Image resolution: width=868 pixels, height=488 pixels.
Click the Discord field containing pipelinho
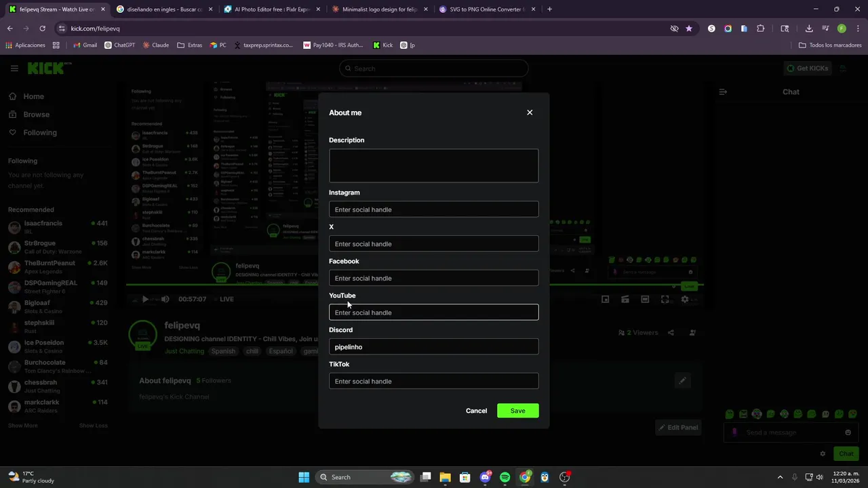[433, 347]
